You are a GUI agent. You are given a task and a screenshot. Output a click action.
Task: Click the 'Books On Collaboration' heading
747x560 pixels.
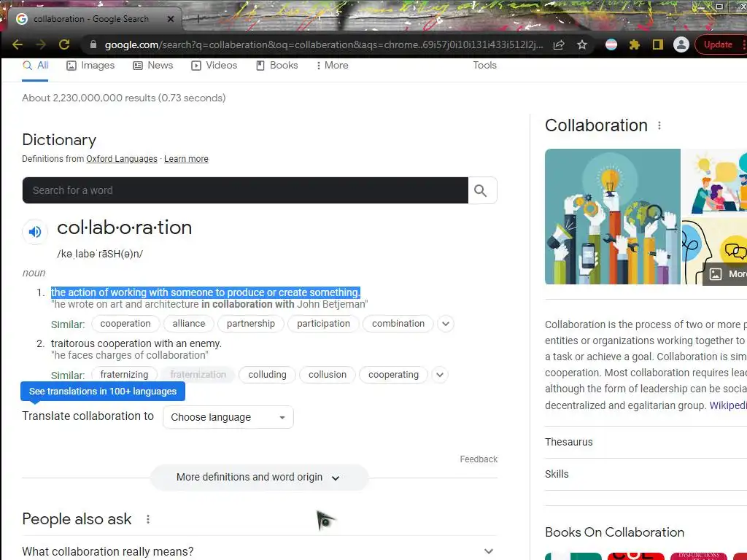coord(614,532)
